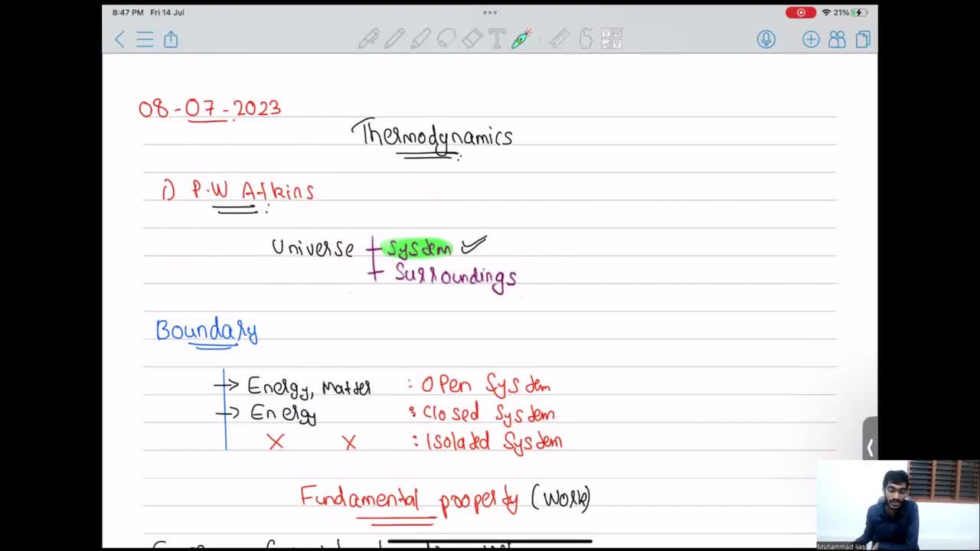This screenshot has height=551, width=980.
Task: Go back to the notes library
Action: click(119, 39)
